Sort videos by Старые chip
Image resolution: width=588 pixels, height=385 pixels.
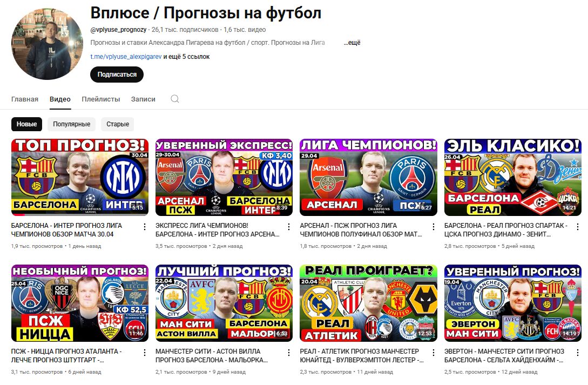[x=118, y=124]
